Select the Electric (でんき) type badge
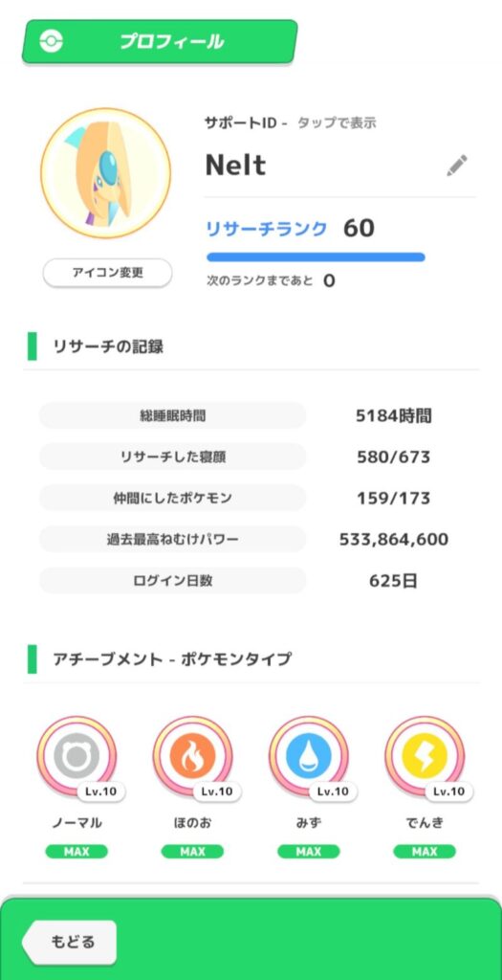The image size is (502, 980). point(425,756)
